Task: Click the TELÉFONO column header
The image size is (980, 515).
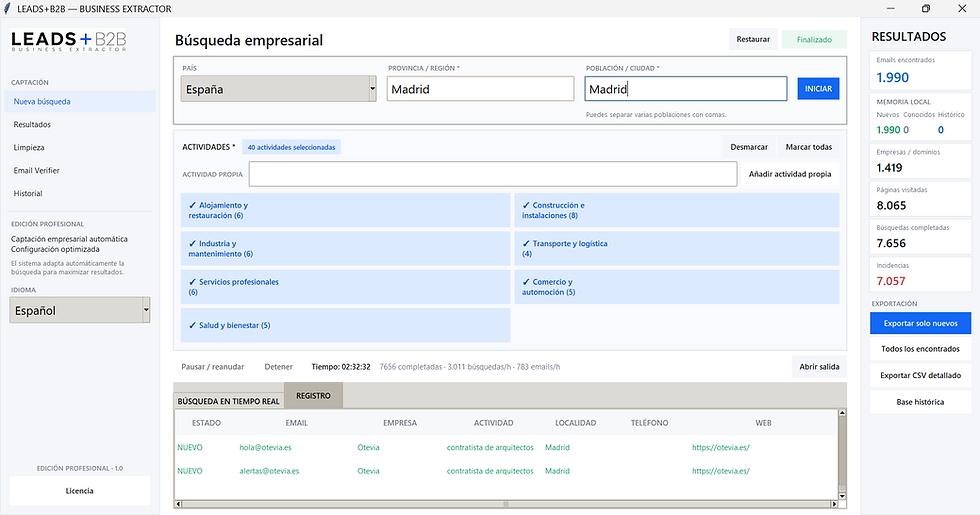Action: pos(649,423)
